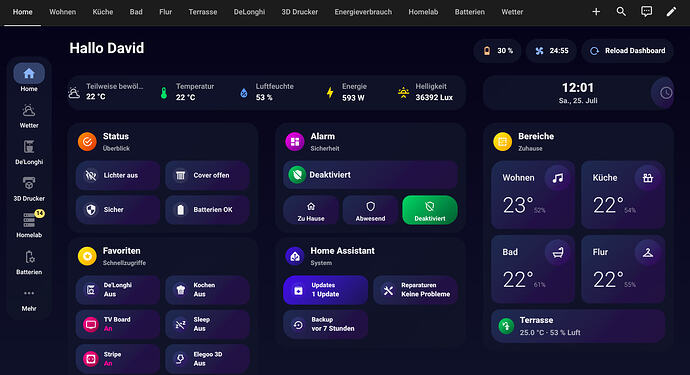
Task: Click the yellow Favoriten star icon
Action: coord(87,256)
